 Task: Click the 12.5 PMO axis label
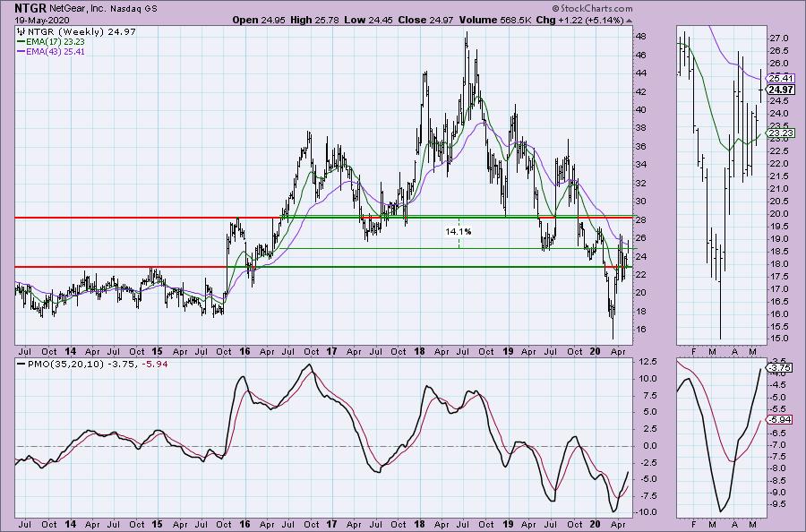(649, 362)
